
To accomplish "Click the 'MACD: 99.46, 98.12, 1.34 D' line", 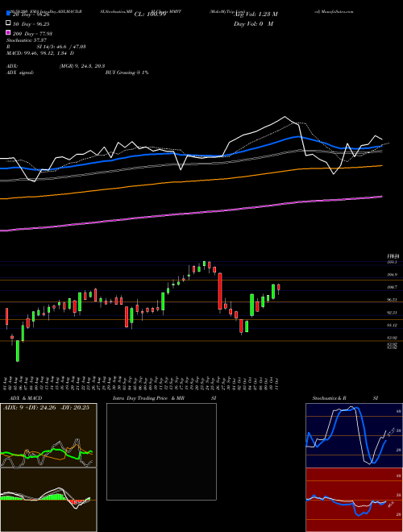I will (40, 53).
